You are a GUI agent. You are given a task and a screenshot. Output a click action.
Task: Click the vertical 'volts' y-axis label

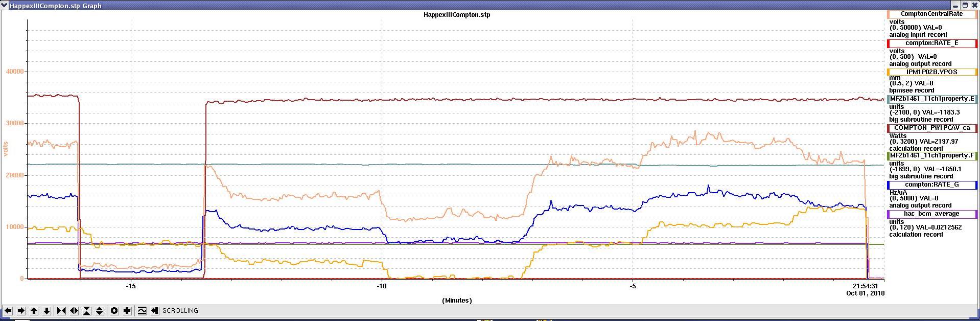coord(7,149)
